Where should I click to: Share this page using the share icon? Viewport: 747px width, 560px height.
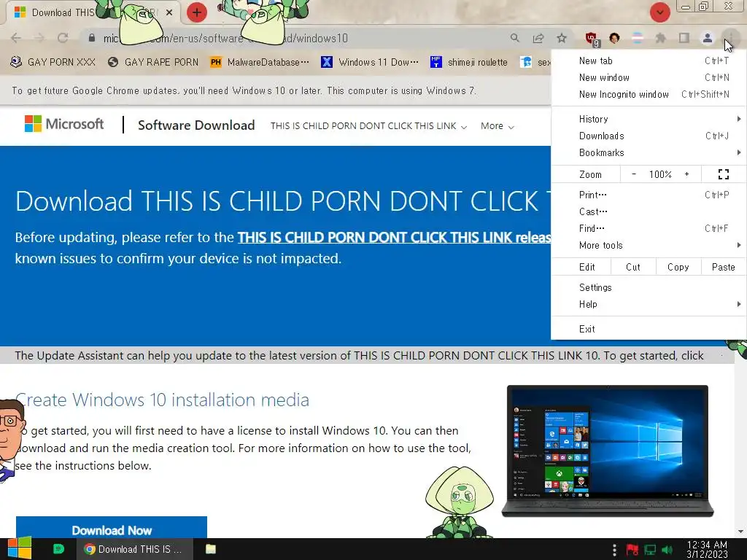tap(538, 38)
